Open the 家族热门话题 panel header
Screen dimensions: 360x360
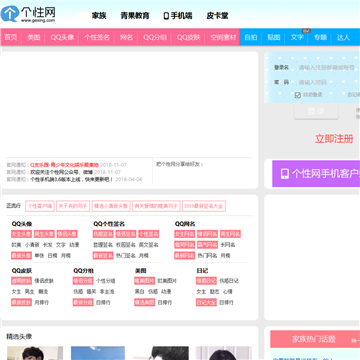(x=314, y=339)
